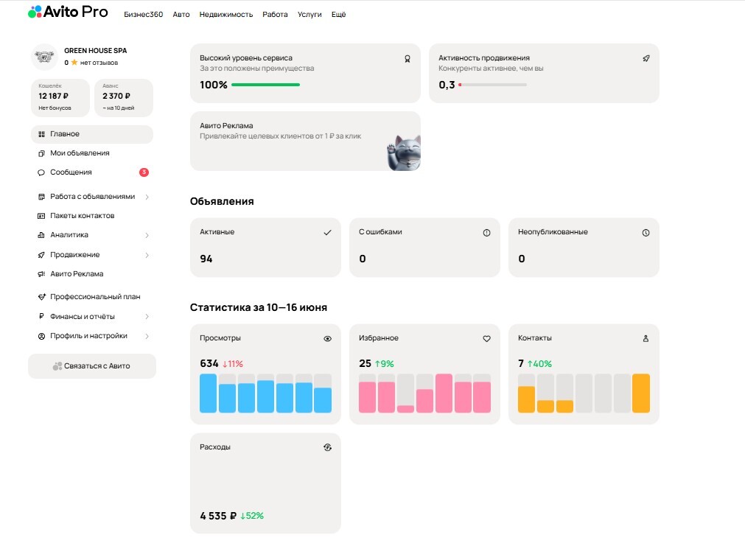The image size is (745, 560).
Task: Open the Пакеты контактов link
Action: (83, 216)
